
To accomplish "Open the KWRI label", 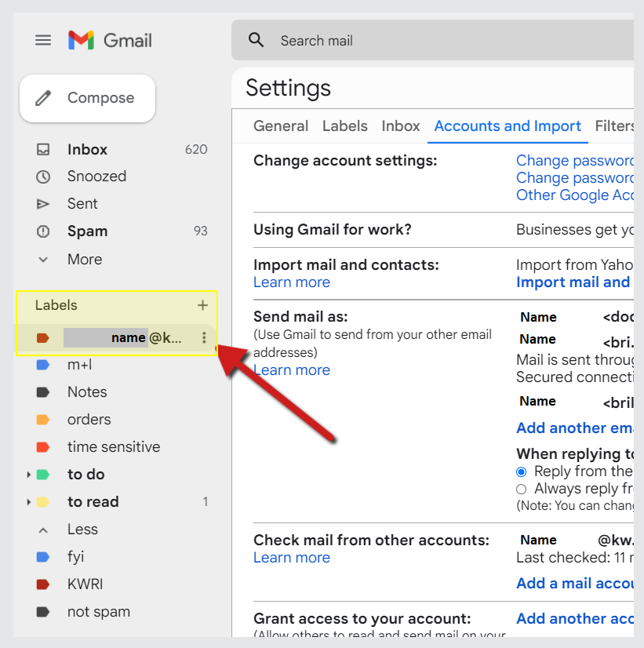I will [x=85, y=584].
